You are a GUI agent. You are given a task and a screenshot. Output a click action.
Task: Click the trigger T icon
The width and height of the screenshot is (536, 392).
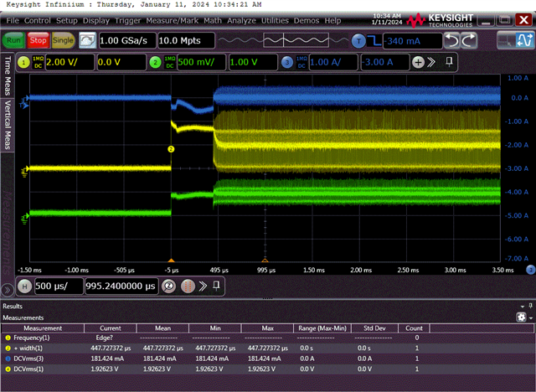click(358, 39)
